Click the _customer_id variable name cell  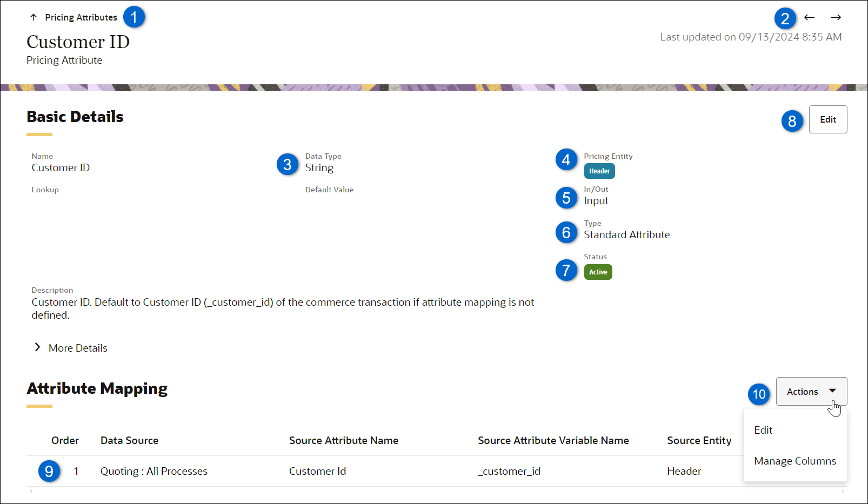[509, 471]
